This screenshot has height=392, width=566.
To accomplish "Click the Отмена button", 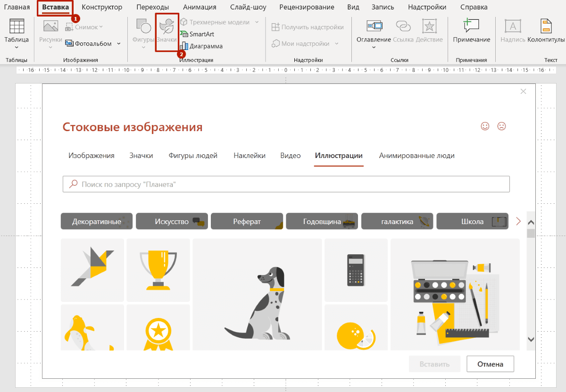I will (x=490, y=364).
